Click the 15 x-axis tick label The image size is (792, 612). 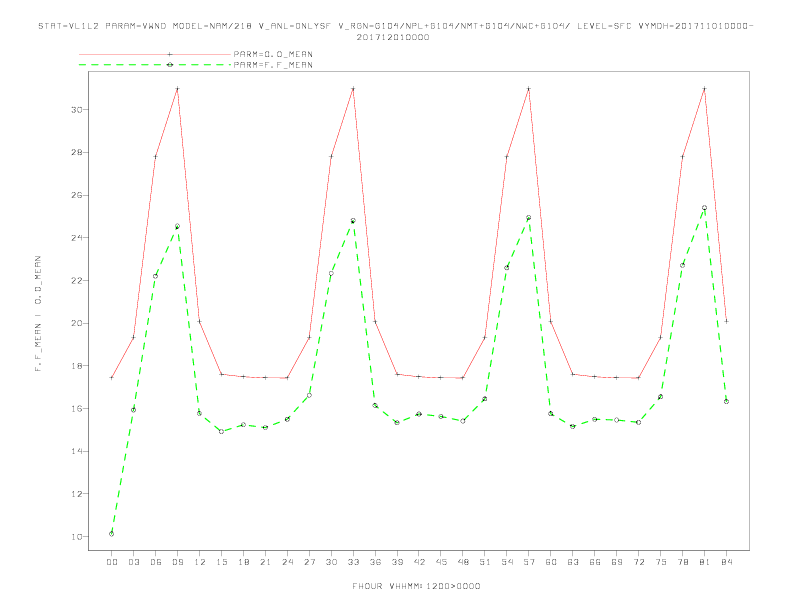tap(221, 562)
